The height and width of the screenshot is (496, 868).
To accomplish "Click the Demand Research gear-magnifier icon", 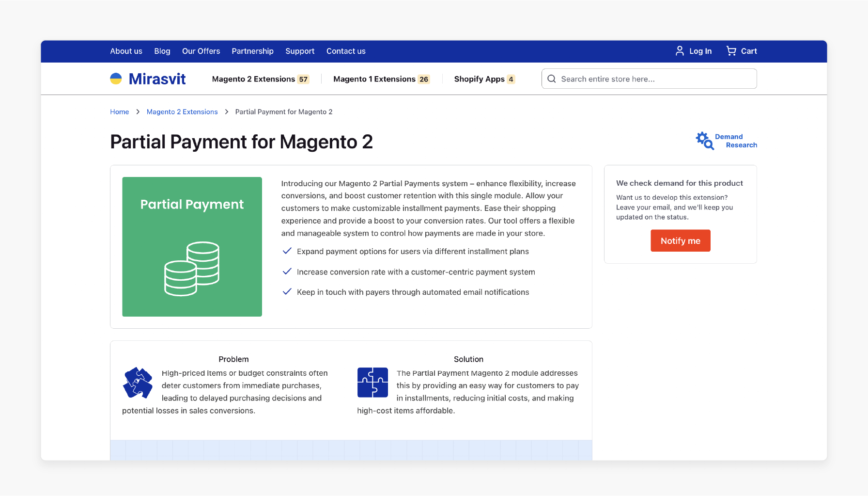I will 705,141.
